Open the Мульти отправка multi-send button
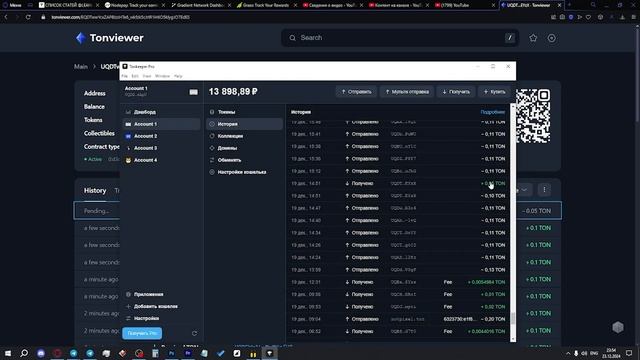 407,92
